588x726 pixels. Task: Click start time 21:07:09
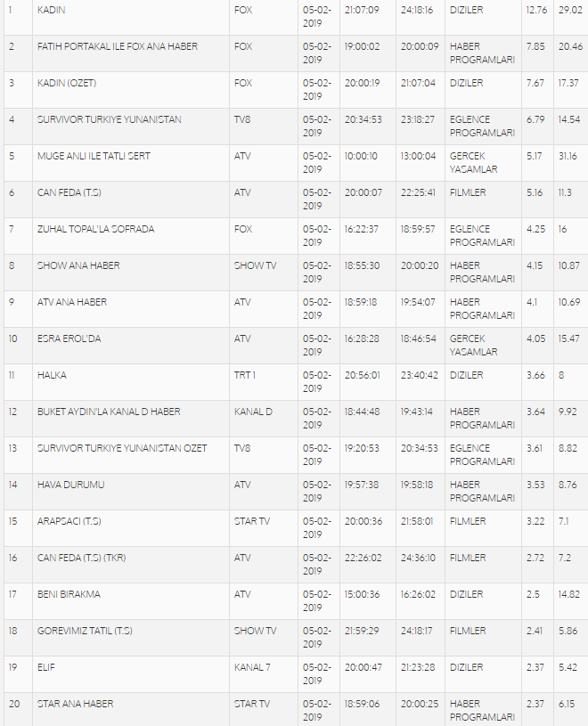click(x=362, y=10)
